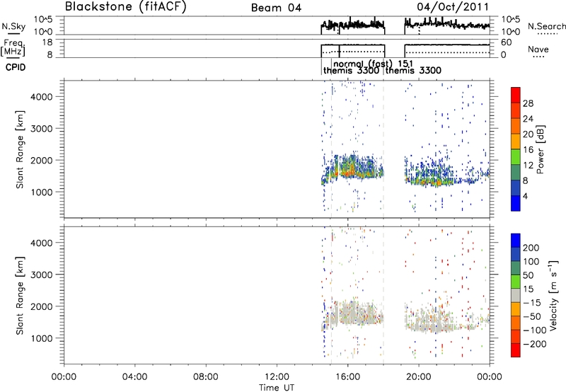Screen dimensions: 566x392
Task: Click the normal (fast) 151 CPID text
Action: point(374,64)
